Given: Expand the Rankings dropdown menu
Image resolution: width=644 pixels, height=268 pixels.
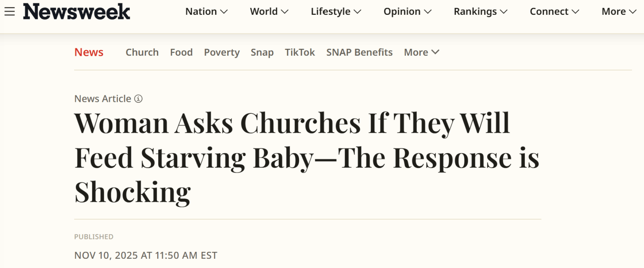Looking at the screenshot, I should coord(480,12).
